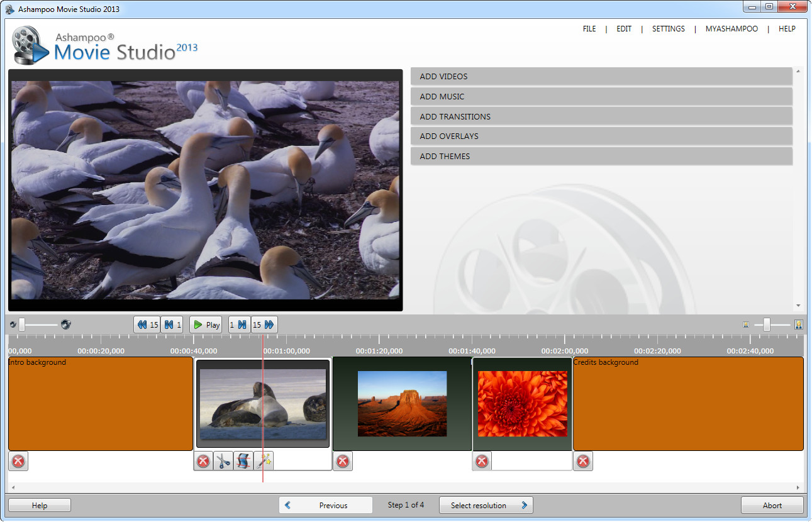
Task: Jump back 15 seconds
Action: tap(147, 325)
